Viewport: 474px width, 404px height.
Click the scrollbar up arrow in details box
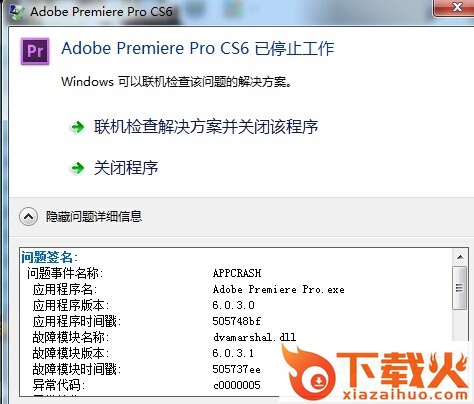coord(460,257)
